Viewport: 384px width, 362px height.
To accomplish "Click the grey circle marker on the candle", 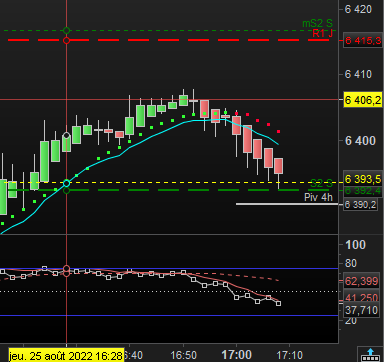I will point(66,135).
